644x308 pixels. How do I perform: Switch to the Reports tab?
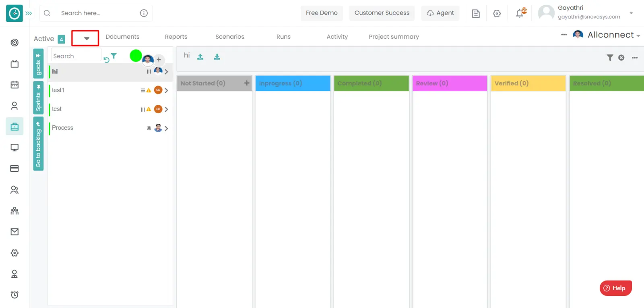(176, 37)
